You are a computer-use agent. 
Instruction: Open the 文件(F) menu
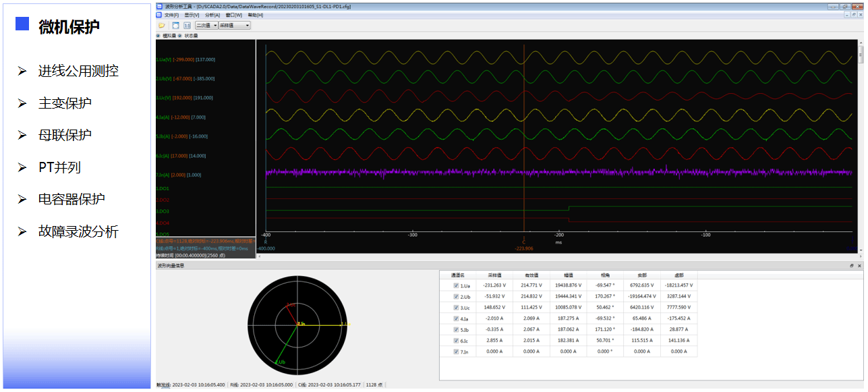(x=171, y=15)
